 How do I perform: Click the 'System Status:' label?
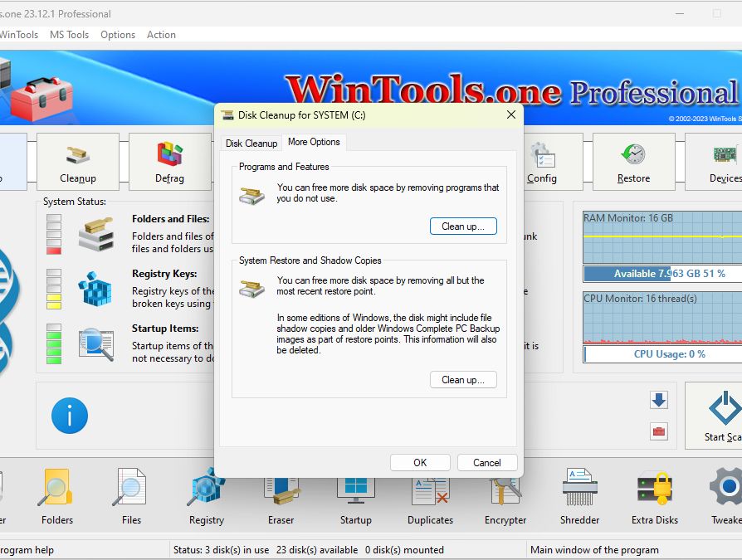click(75, 202)
